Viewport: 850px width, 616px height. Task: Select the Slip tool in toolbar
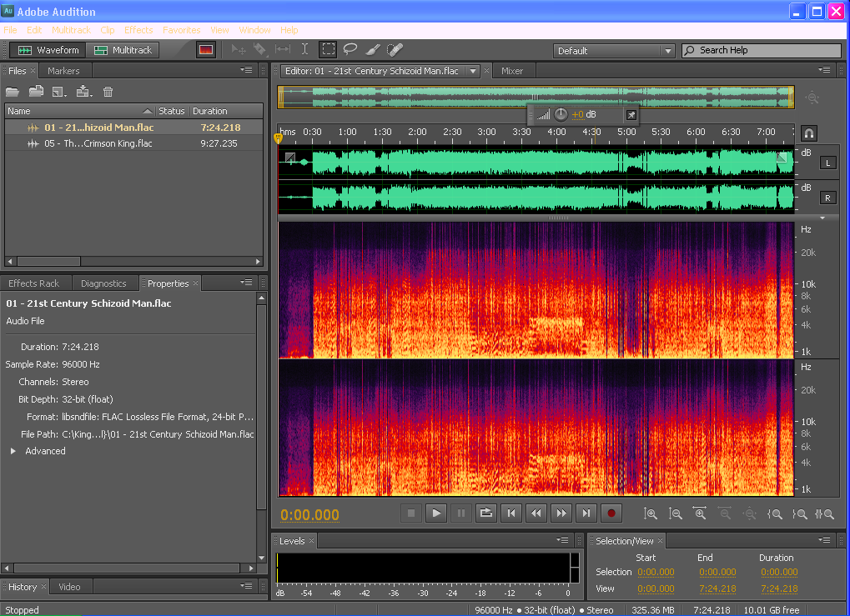(283, 49)
